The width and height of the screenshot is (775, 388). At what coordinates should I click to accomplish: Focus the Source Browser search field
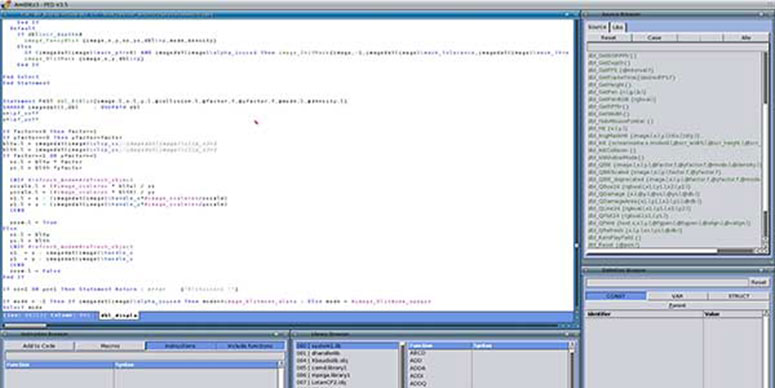point(677,46)
